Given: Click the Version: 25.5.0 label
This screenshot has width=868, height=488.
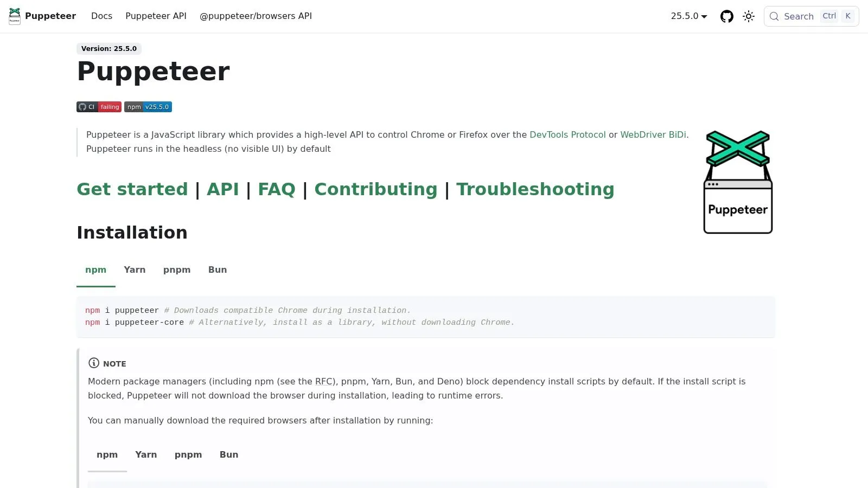Looking at the screenshot, I should [x=109, y=49].
